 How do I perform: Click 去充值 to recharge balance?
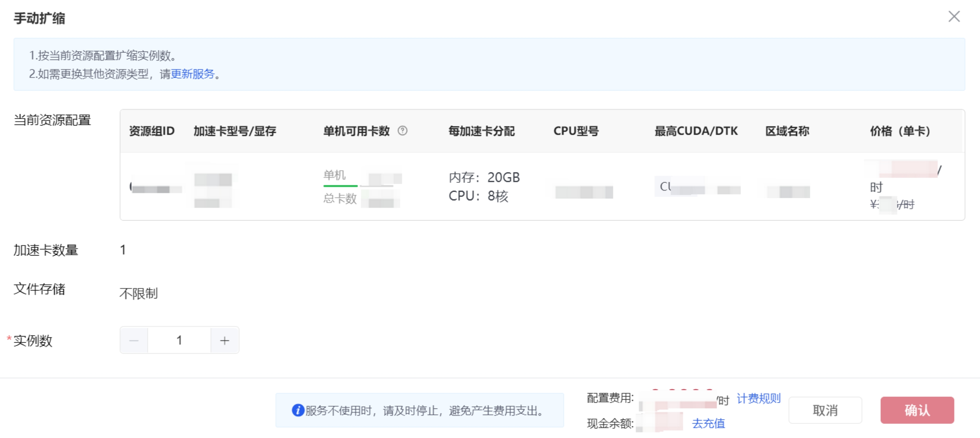[x=708, y=423]
